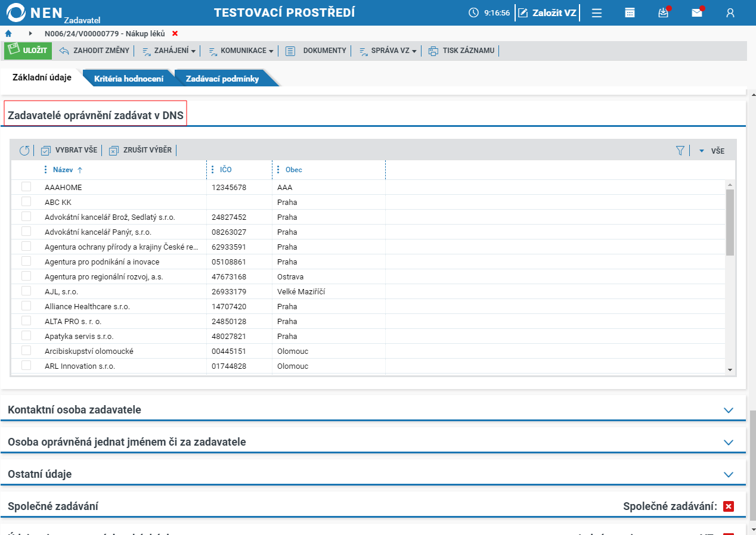The width and height of the screenshot is (756, 535).
Task: Check Agentura pro regionální rozvoj checkbox
Action: point(26,276)
